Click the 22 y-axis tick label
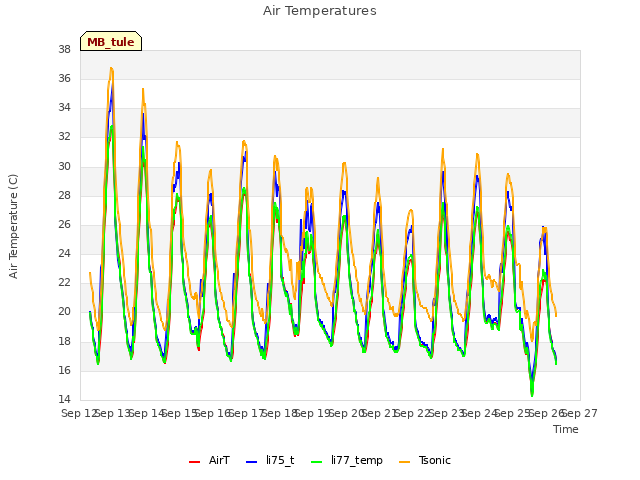 pyautogui.click(x=64, y=283)
